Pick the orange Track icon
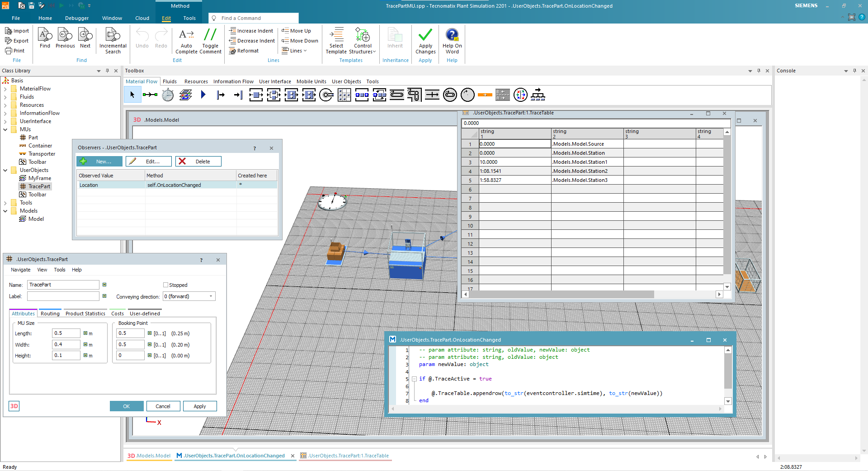 click(485, 95)
